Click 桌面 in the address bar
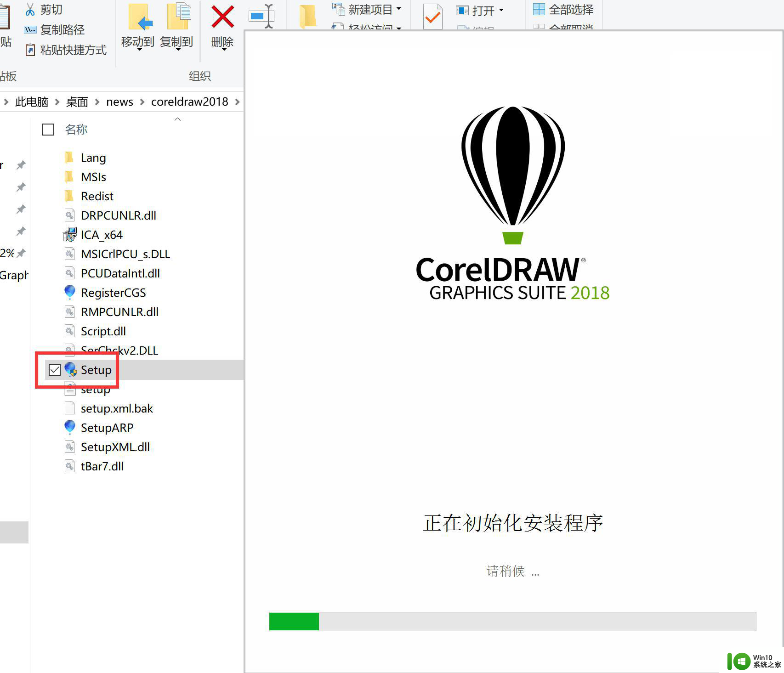 click(x=77, y=102)
